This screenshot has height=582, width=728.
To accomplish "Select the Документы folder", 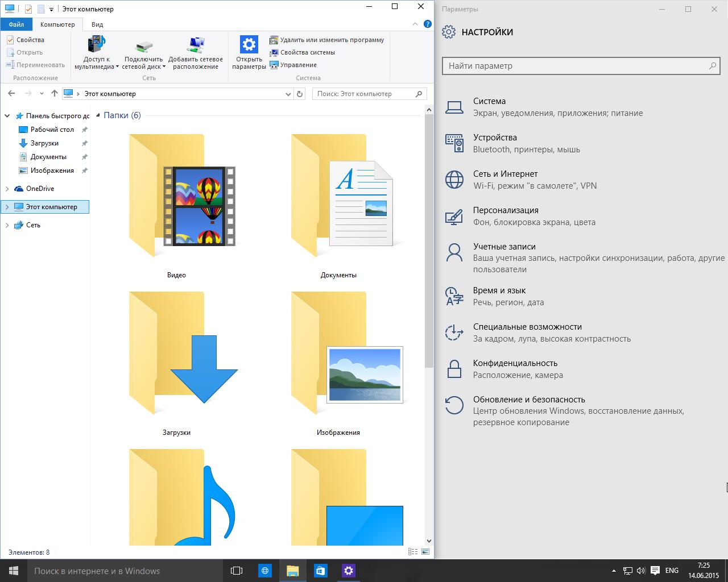I will [x=338, y=206].
